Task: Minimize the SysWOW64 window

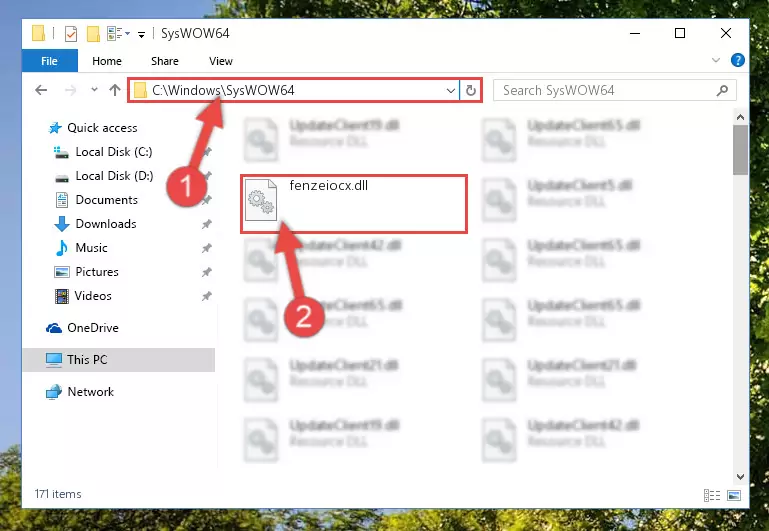Action: (x=635, y=33)
